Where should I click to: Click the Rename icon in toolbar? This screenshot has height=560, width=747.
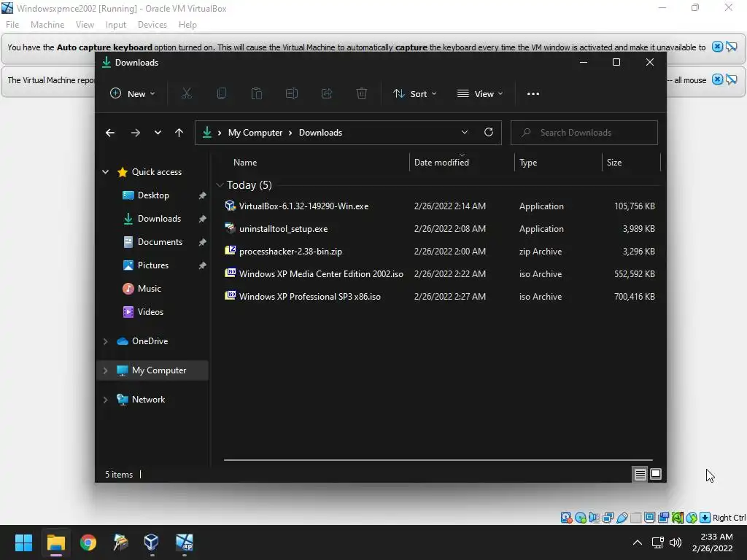[x=292, y=94]
